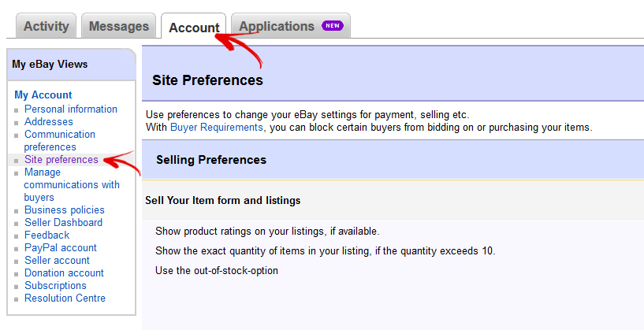Go to Donation account
644x330 pixels.
click(64, 273)
